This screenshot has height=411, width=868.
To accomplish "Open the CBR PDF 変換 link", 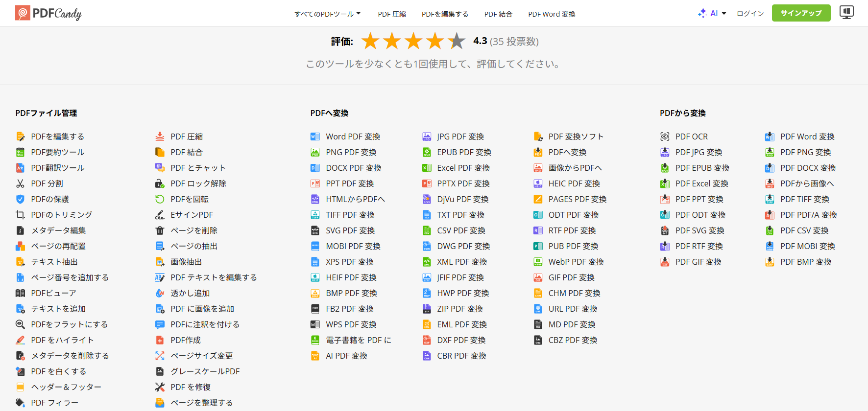I will (462, 356).
